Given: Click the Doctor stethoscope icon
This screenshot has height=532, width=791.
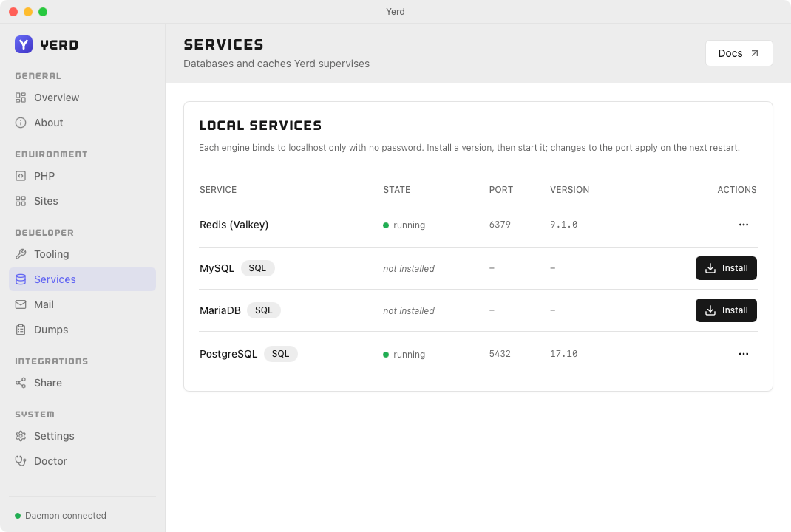Looking at the screenshot, I should click(x=21, y=461).
